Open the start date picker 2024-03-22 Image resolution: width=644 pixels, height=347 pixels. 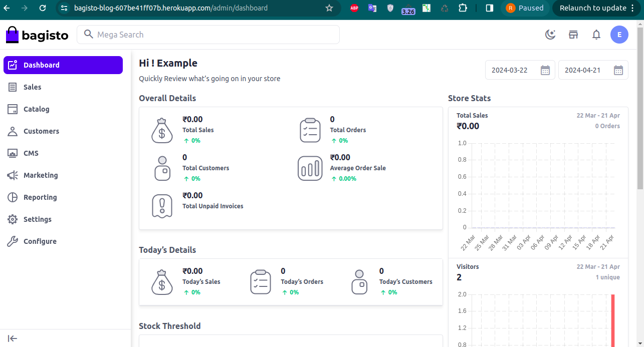pyautogui.click(x=520, y=70)
